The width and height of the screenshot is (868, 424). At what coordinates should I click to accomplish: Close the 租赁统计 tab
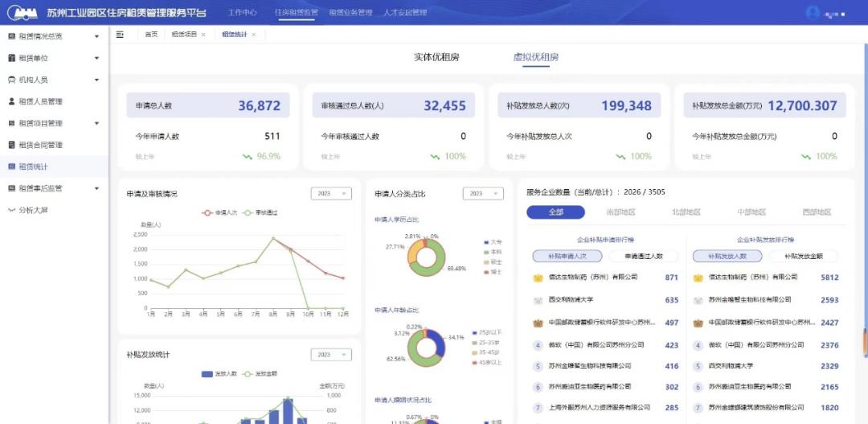point(253,35)
